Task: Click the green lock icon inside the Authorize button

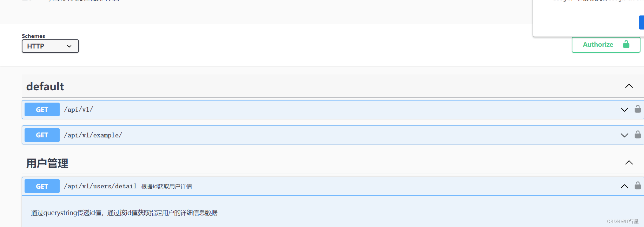Action: pyautogui.click(x=626, y=45)
